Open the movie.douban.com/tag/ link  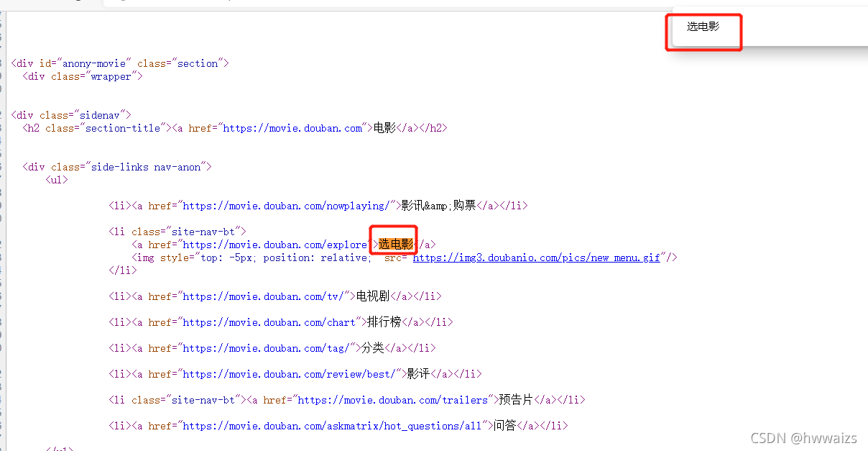pyautogui.click(x=266, y=348)
